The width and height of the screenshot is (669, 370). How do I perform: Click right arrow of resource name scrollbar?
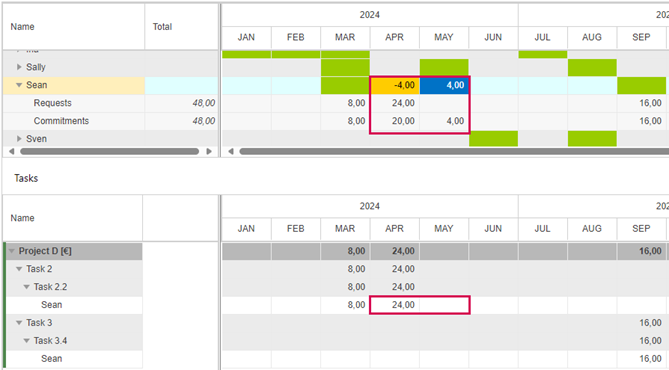(x=209, y=151)
